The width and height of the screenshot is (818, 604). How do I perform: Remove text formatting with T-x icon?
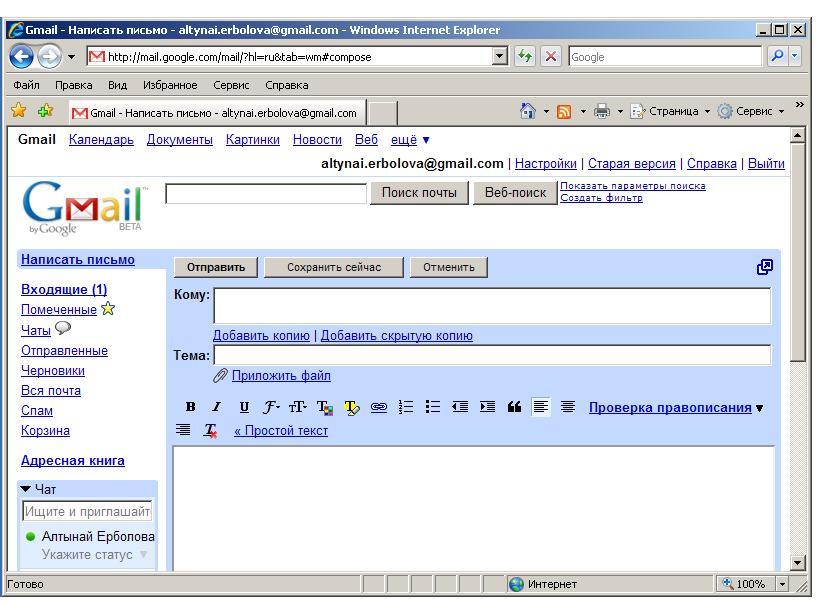pos(210,430)
